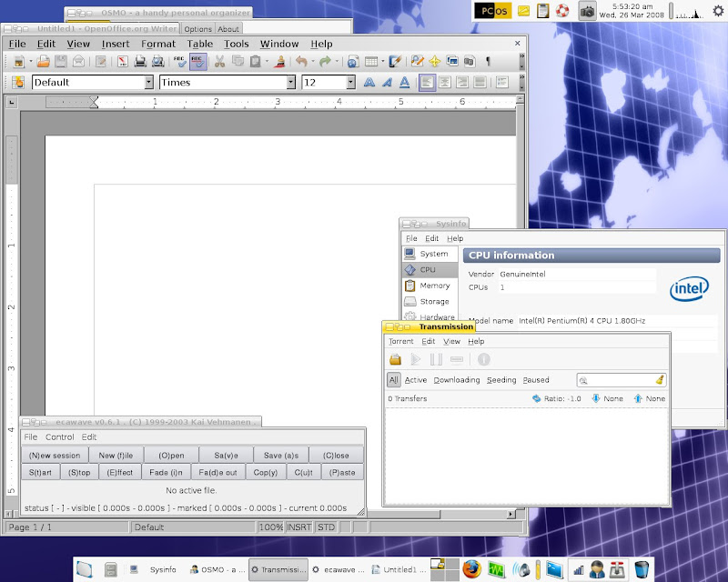Open the font size dropdown showing 12
This screenshot has height=582, width=728.
coord(350,83)
